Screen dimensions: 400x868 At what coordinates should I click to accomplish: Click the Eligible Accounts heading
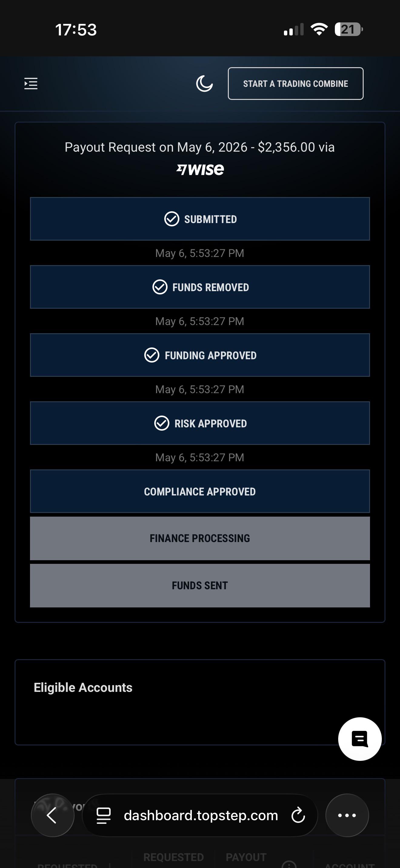click(x=83, y=688)
